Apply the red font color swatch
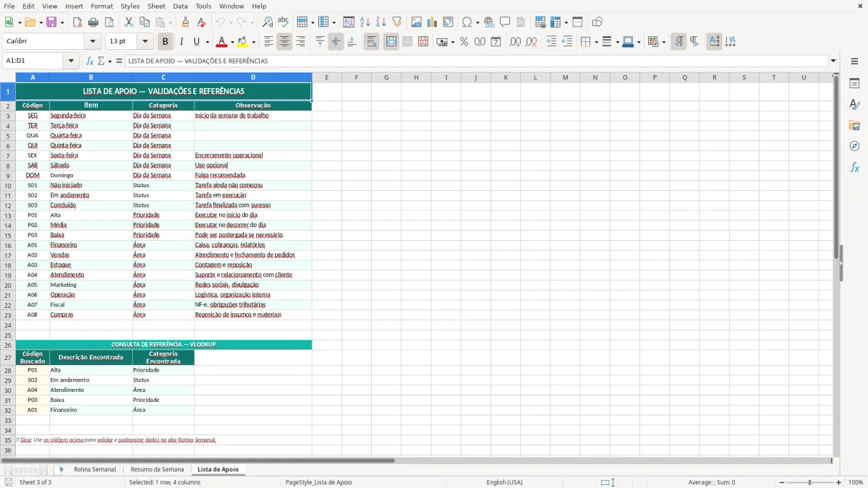The height and width of the screenshot is (488, 868). pos(222,42)
